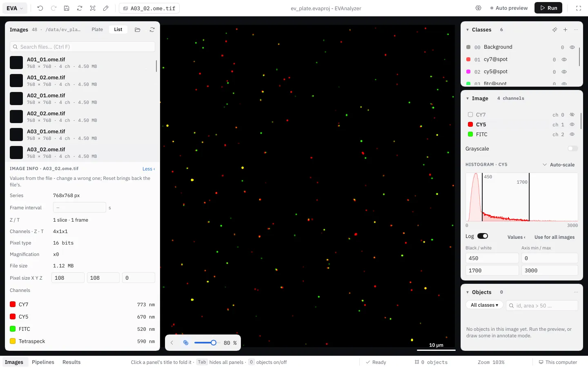Click the fit-to-view frame icon in the top toolbar
Screen dimensions: 588x368
(93, 8)
